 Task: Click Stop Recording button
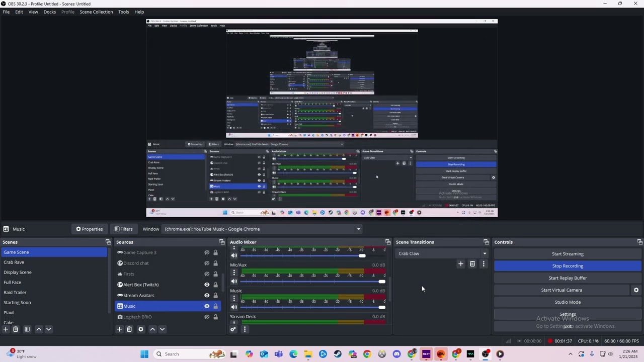click(x=568, y=266)
